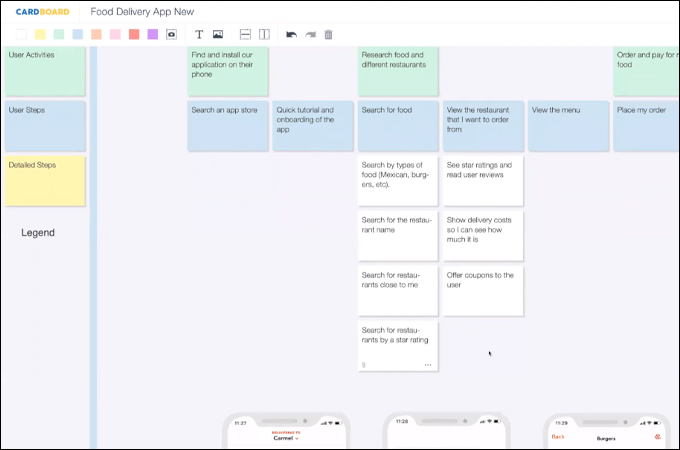Select the Text tool
Image resolution: width=680 pixels, height=450 pixels.
pyautogui.click(x=199, y=35)
